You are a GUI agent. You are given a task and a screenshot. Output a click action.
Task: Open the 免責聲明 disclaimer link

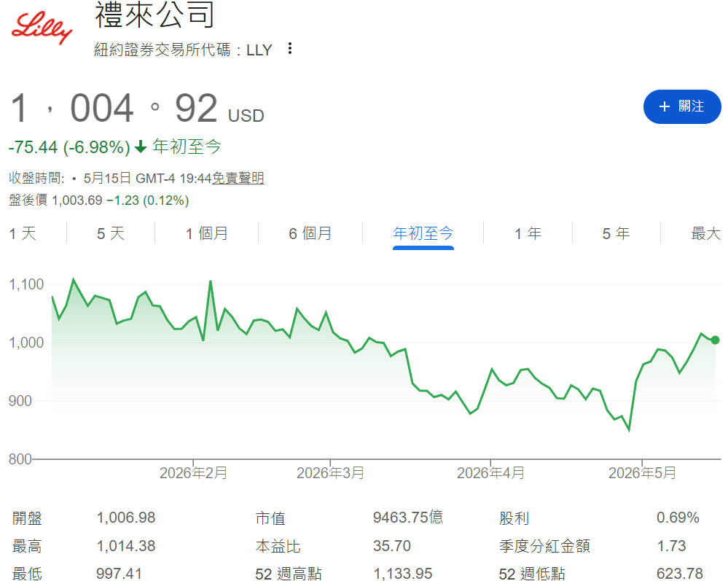click(238, 178)
